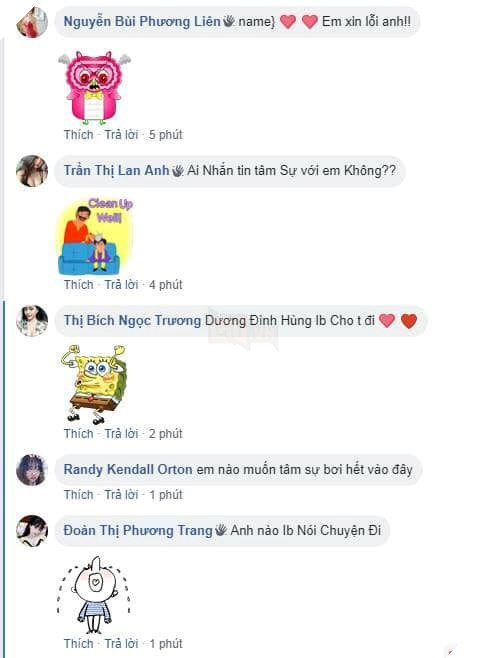The width and height of the screenshot is (486, 658).
Task: Open the crying character sticker
Action: [x=94, y=595]
